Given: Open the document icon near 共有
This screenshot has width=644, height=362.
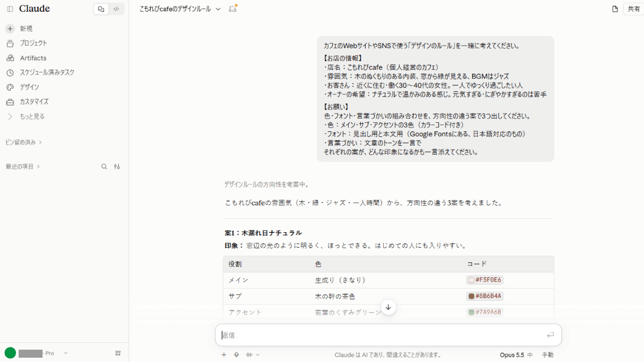Looking at the screenshot, I should pyautogui.click(x=615, y=9).
